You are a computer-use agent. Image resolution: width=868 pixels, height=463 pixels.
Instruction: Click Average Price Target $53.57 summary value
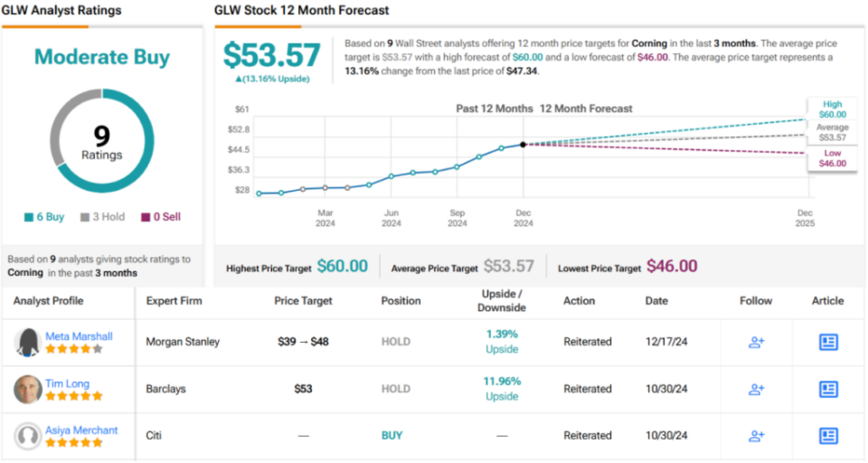click(509, 267)
